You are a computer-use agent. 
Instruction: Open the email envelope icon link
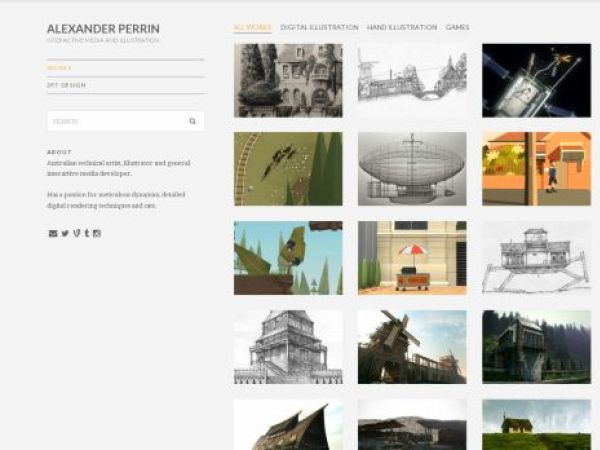click(x=53, y=233)
